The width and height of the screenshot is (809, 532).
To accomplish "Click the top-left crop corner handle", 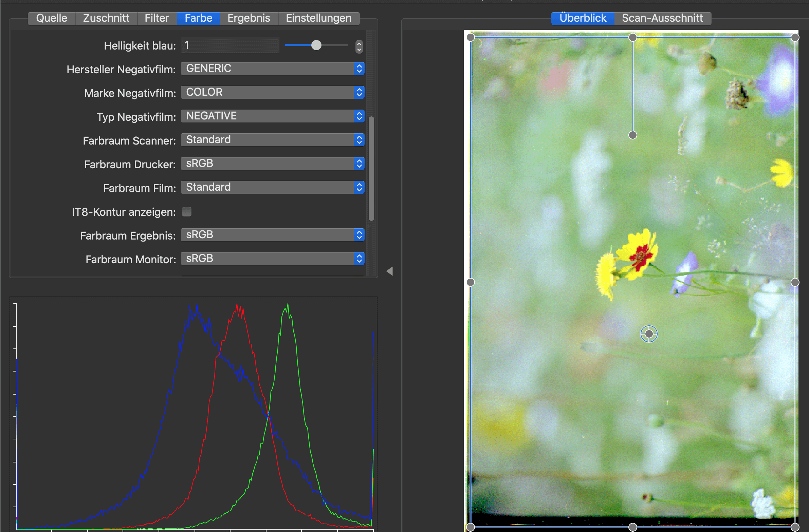I will pyautogui.click(x=471, y=37).
